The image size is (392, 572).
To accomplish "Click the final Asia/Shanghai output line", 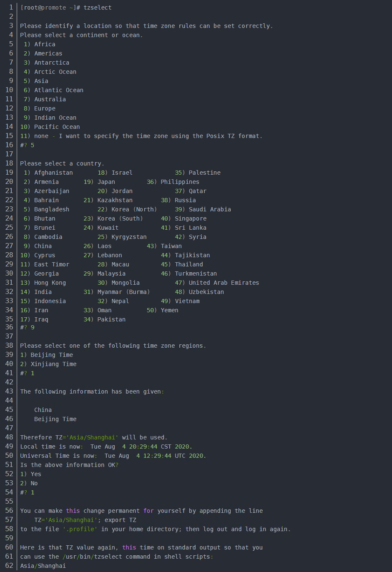I will (x=43, y=566).
